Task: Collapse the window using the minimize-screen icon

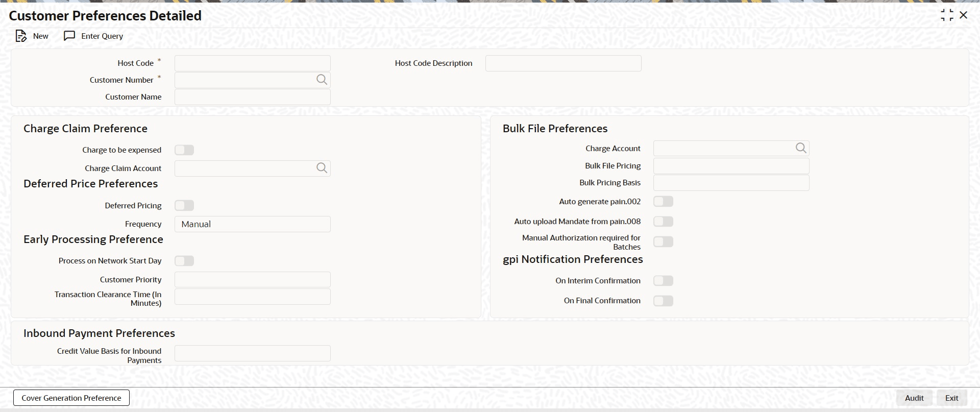Action: click(x=947, y=15)
